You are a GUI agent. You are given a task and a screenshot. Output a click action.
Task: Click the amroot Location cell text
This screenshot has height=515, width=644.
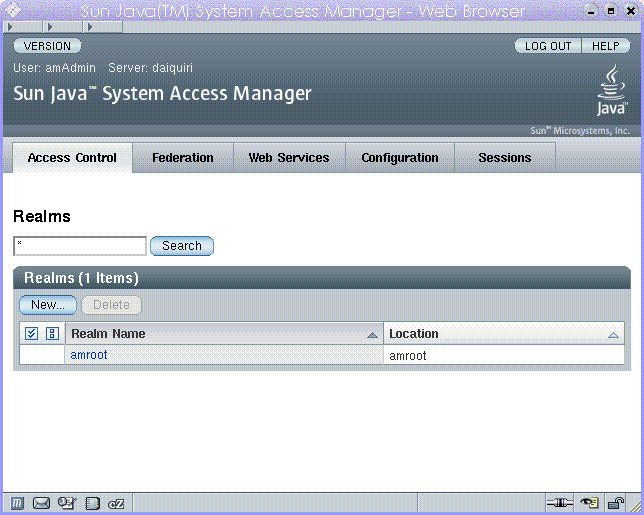point(407,355)
